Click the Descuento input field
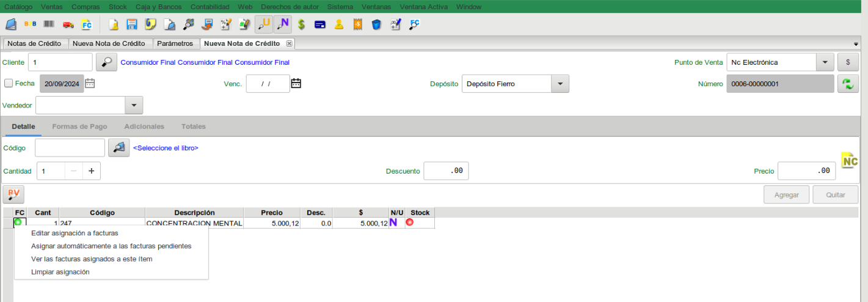The image size is (868, 302). tap(446, 171)
